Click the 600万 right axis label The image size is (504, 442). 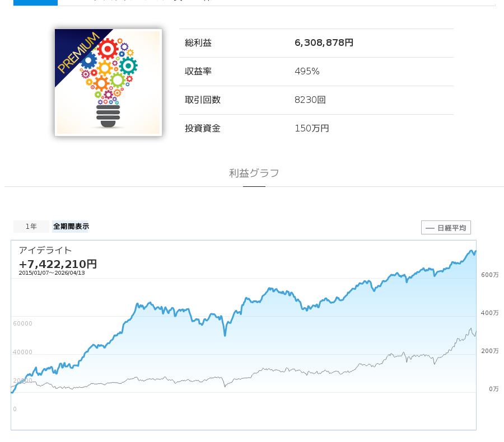tap(489, 275)
